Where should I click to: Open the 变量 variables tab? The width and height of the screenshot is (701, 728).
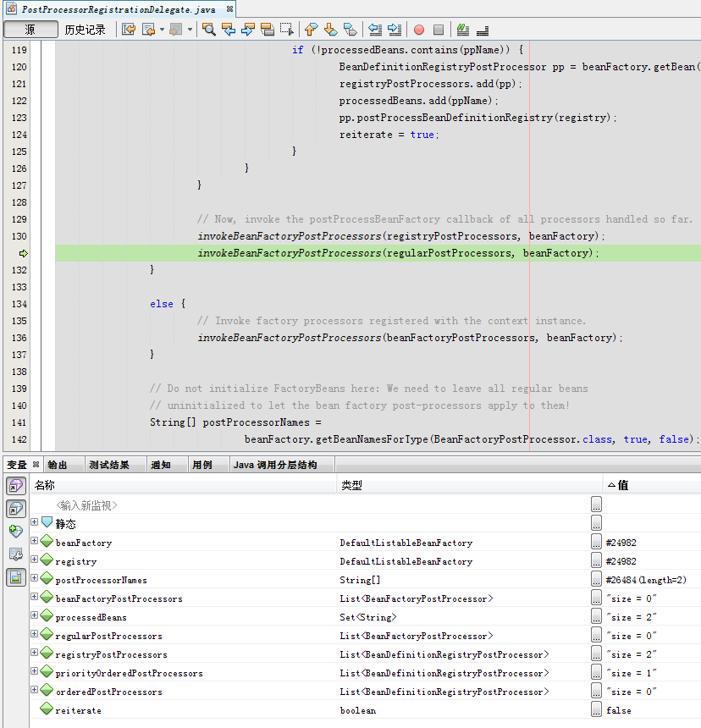[17, 465]
